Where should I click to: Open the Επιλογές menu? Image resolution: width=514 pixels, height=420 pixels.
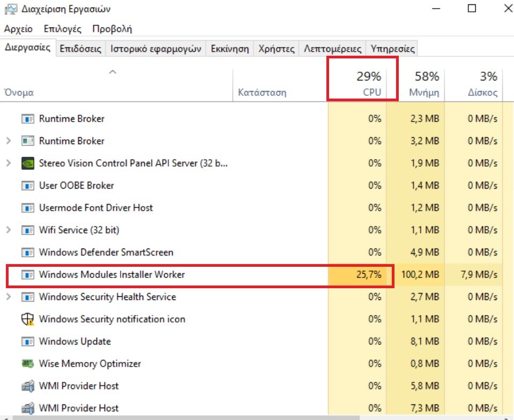click(x=62, y=29)
